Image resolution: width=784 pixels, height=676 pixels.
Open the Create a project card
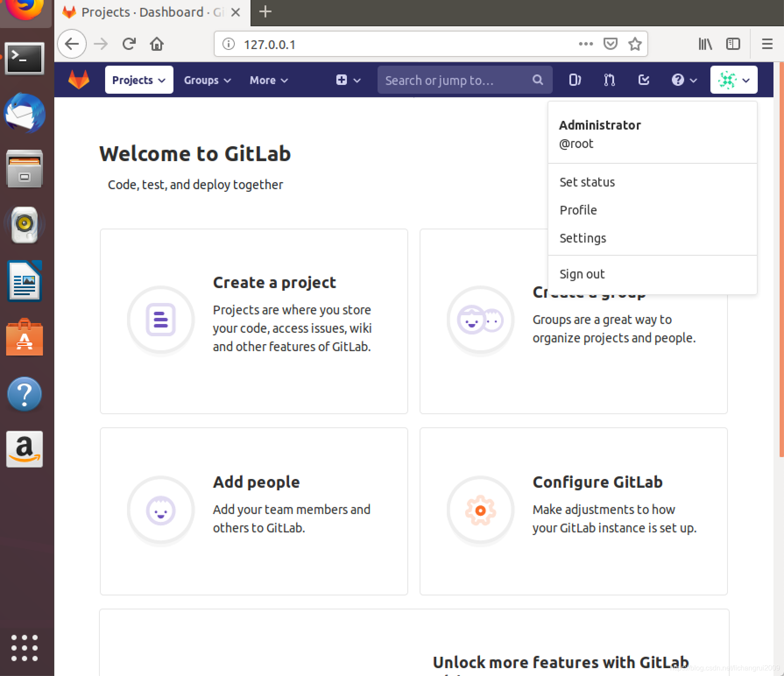254,321
